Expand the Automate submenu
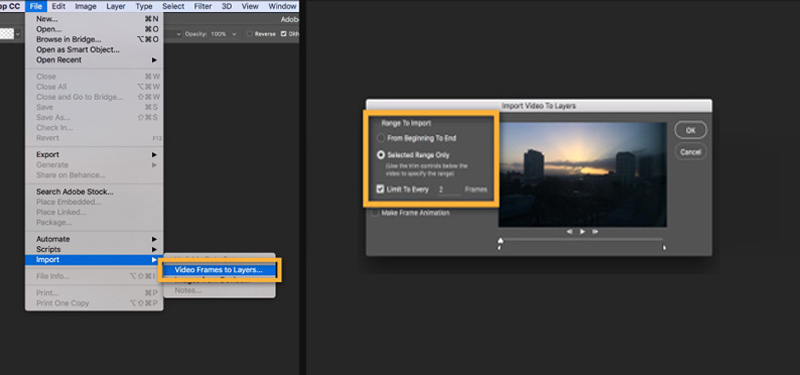This screenshot has height=375, width=800. (x=94, y=239)
